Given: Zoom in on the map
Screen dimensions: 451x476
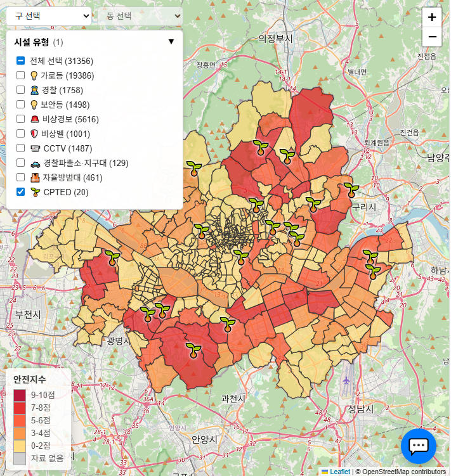Looking at the screenshot, I should (432, 17).
